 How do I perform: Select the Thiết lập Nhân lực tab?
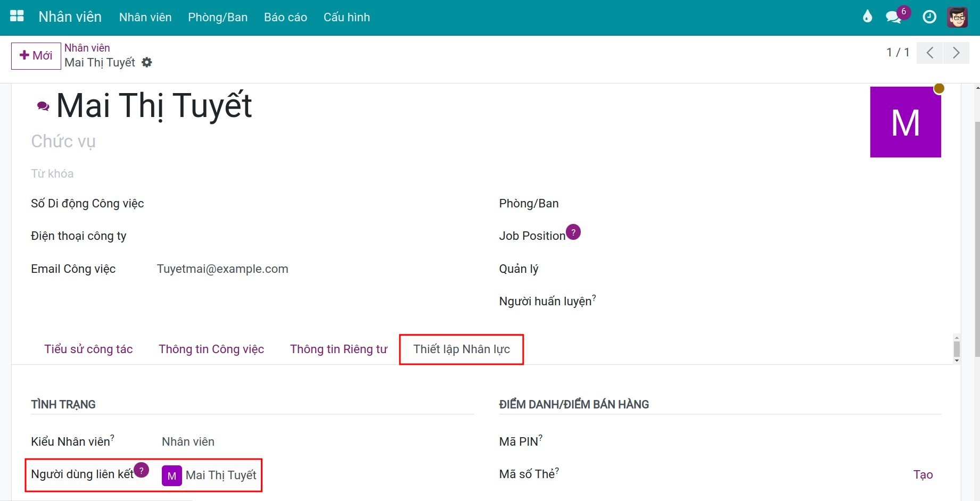click(x=462, y=349)
